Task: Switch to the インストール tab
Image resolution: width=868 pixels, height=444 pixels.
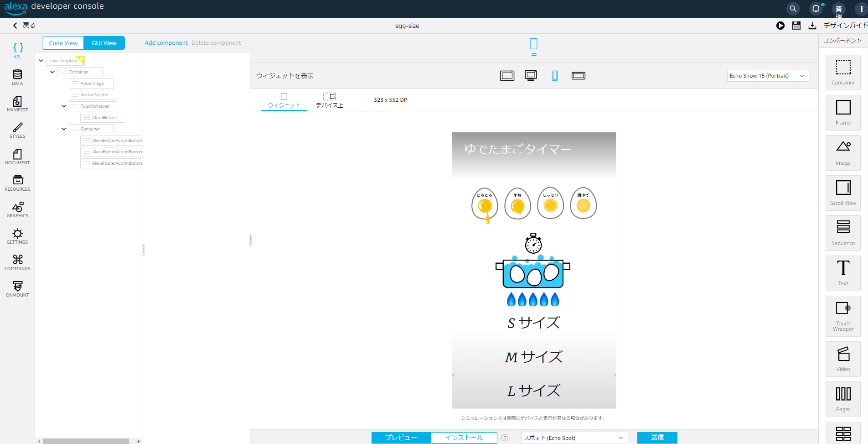Action: click(464, 438)
